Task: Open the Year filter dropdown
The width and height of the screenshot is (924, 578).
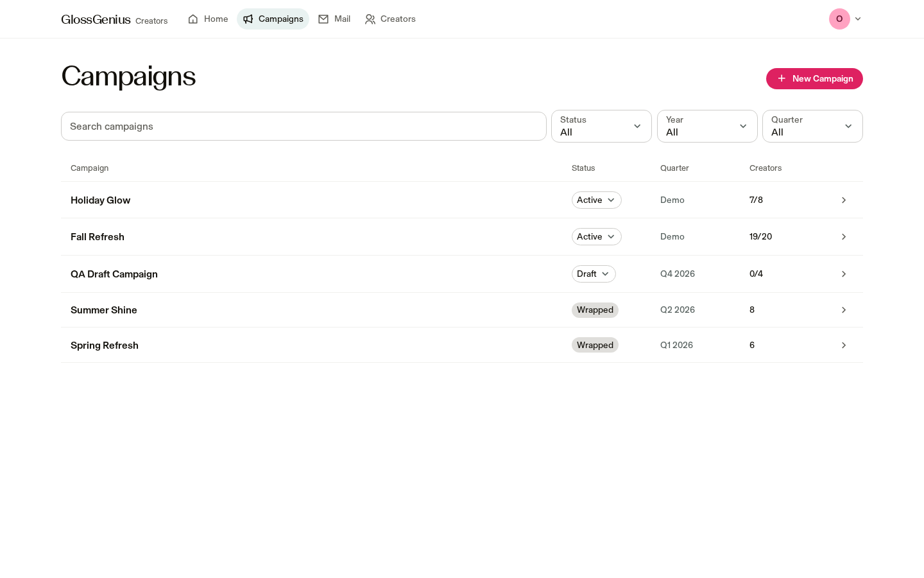Action: [707, 127]
